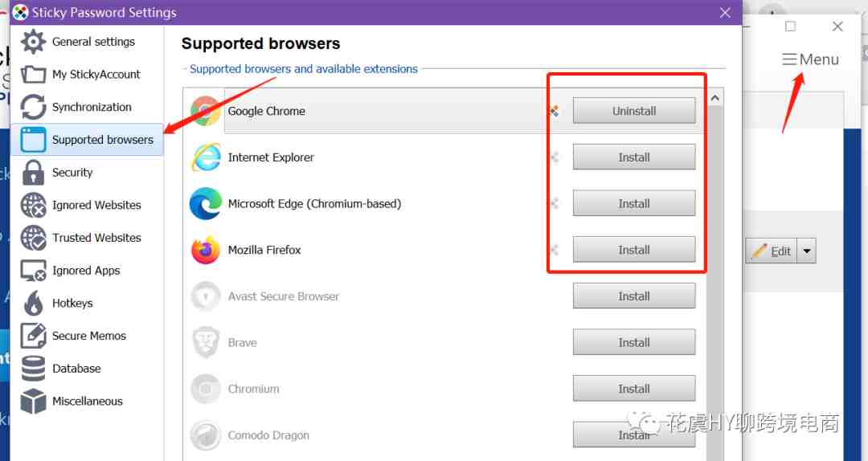Switch to the Database section

[87, 368]
